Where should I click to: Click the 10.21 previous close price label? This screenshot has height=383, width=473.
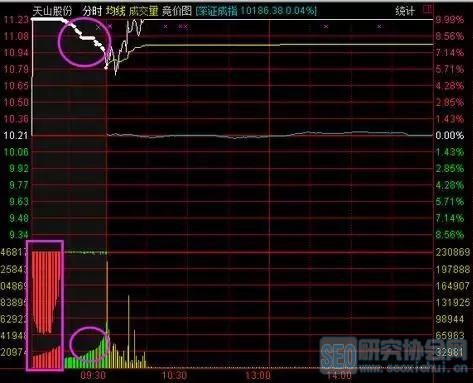pyautogui.click(x=15, y=135)
